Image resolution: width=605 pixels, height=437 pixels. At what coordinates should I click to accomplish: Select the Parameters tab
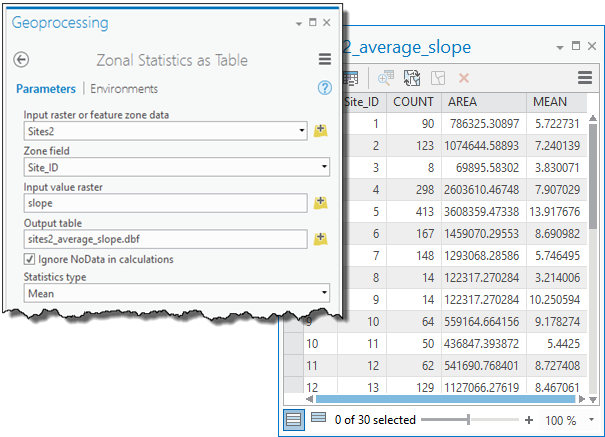click(x=45, y=89)
